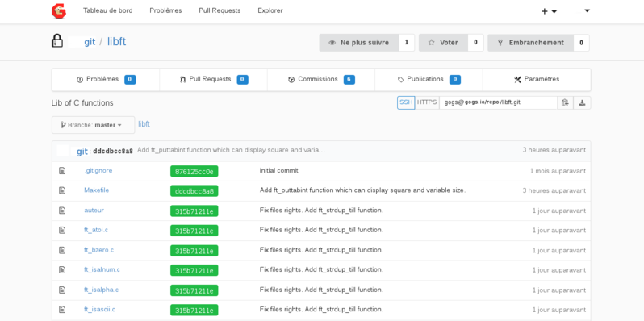The image size is (644, 321).
Task: Open the plus create-new dropdown
Action: [x=549, y=11]
